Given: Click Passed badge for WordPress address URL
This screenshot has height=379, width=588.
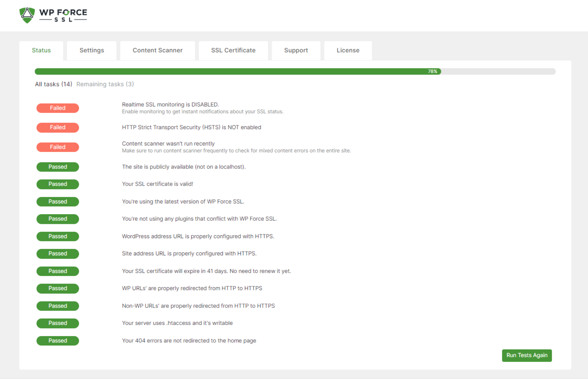Looking at the screenshot, I should pyautogui.click(x=58, y=236).
